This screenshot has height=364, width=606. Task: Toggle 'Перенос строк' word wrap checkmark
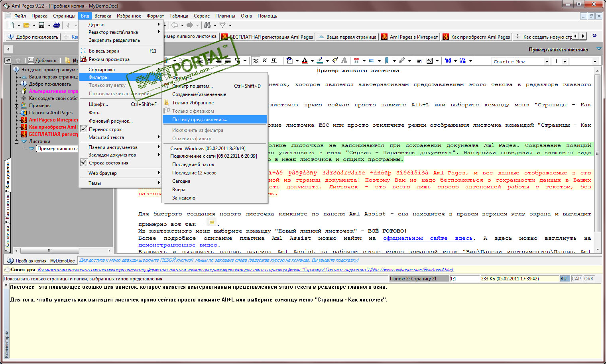[84, 129]
